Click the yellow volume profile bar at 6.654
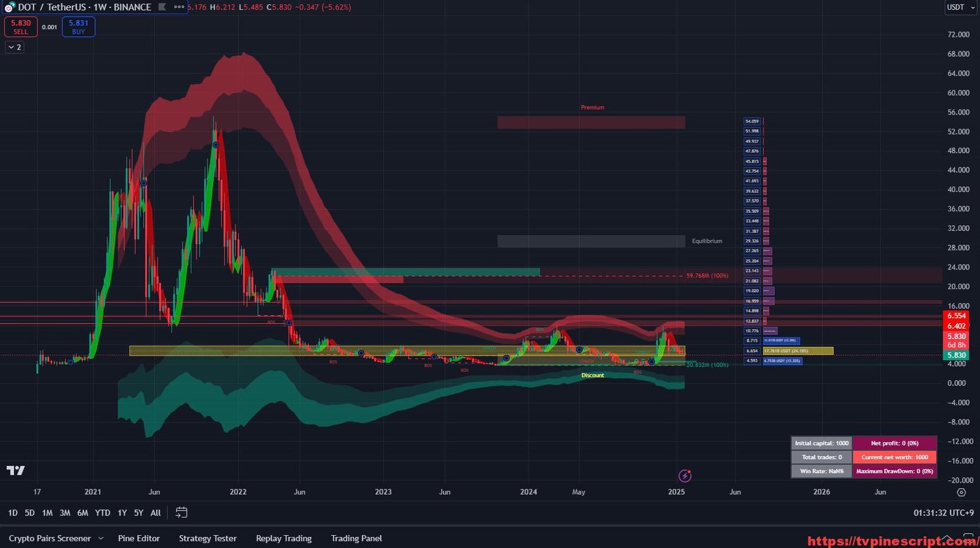The image size is (980, 548). point(797,351)
